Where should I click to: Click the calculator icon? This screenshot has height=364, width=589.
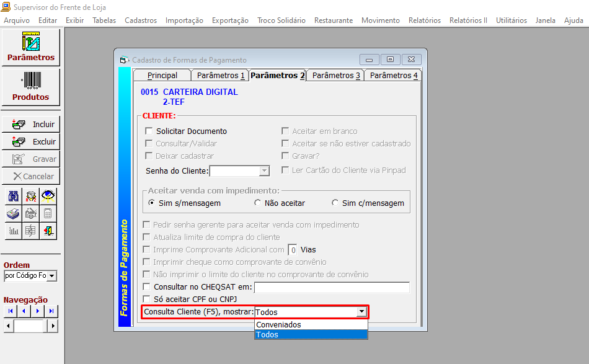click(x=48, y=213)
